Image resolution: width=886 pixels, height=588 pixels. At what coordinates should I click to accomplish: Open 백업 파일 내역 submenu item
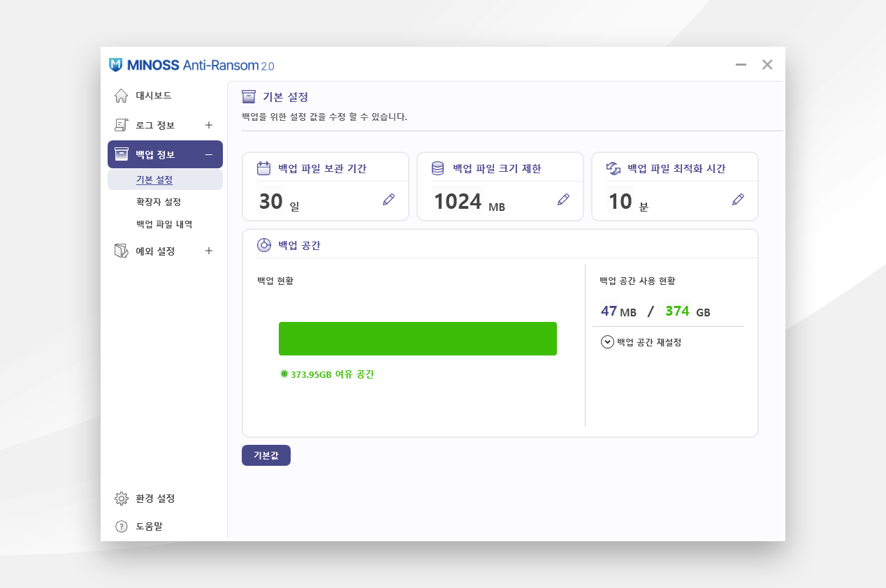click(x=164, y=224)
